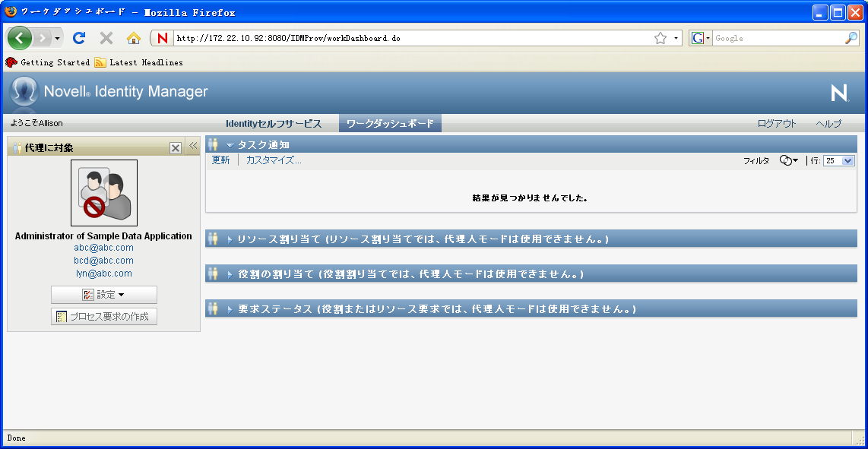This screenshot has height=449, width=868.
Task: Click the Done status bar text
Action: (x=16, y=438)
